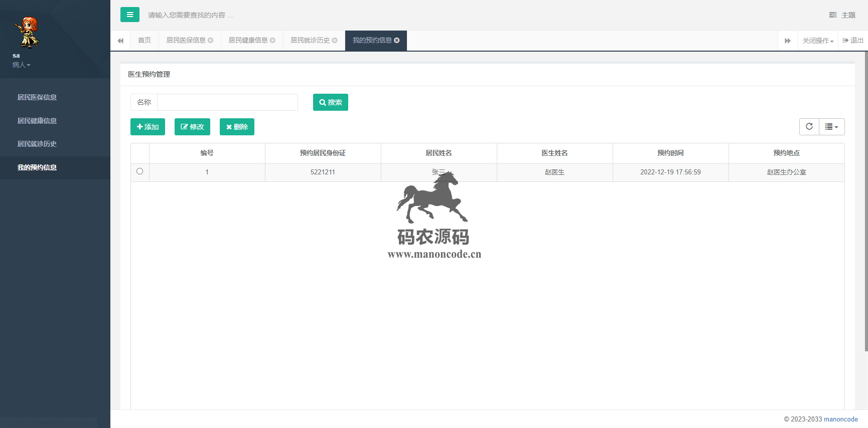
Task: Select the radio button for row 1
Action: tap(139, 171)
